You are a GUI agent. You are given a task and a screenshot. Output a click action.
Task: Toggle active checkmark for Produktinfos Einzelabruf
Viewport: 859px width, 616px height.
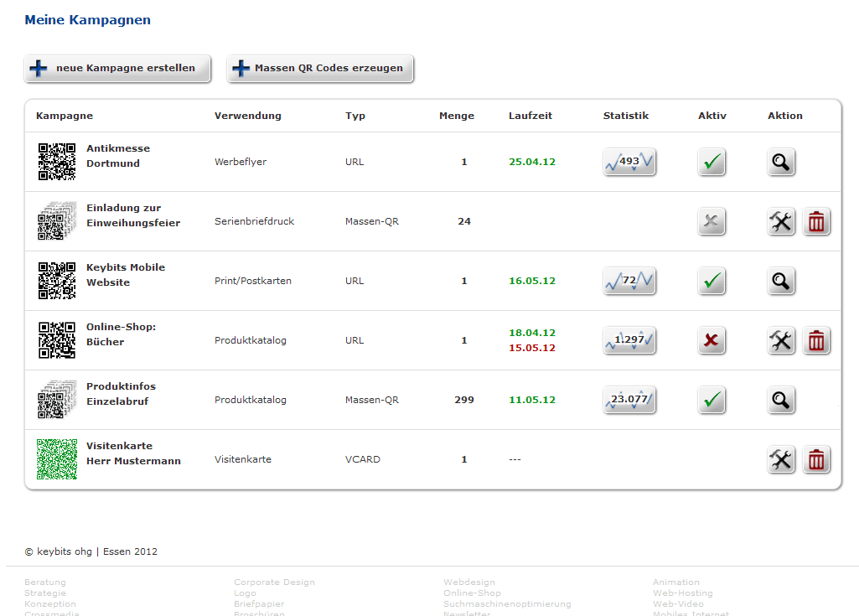pos(712,401)
